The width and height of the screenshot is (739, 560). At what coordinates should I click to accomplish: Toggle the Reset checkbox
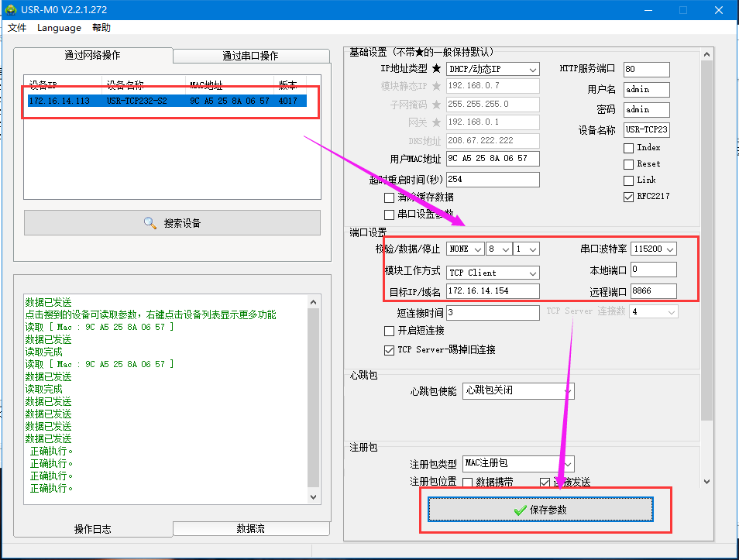(628, 163)
